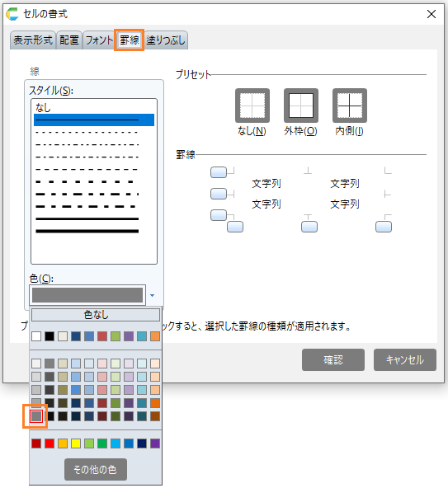Viewport: 448px width, 488px height.
Task: Apply the なし(N) border preset
Action: click(252, 106)
